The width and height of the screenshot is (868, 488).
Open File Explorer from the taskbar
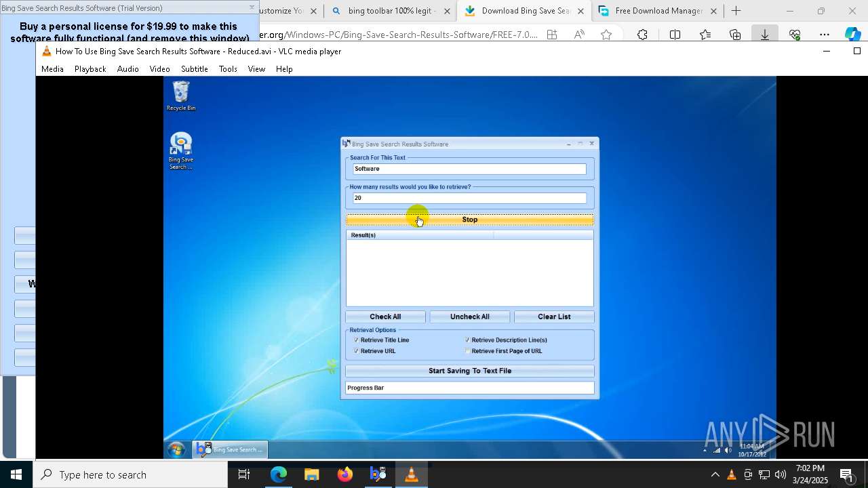pos(312,474)
